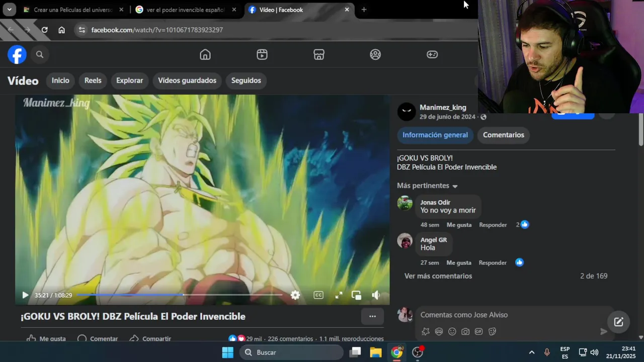Attach photo with camera icon
Screen dimensions: 644x362
tap(465, 331)
